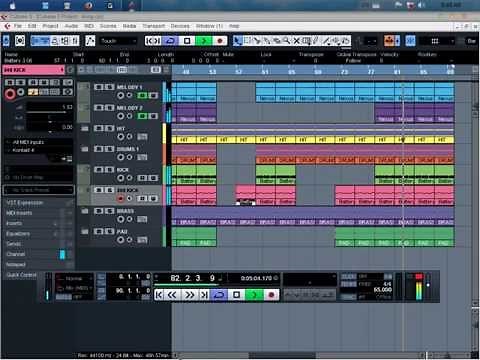Select the Zoom magnifier tool
The width and height of the screenshot is (480, 360).
click(286, 41)
